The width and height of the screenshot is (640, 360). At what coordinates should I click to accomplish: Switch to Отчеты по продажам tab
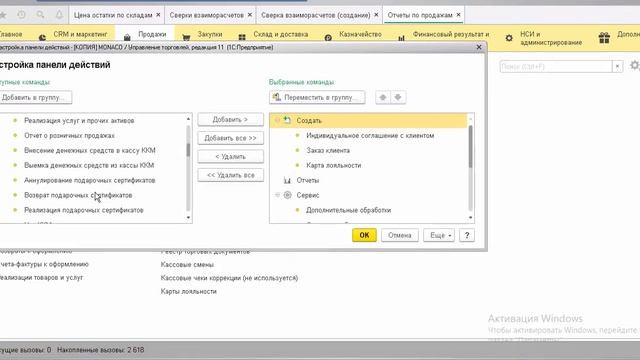click(420, 15)
